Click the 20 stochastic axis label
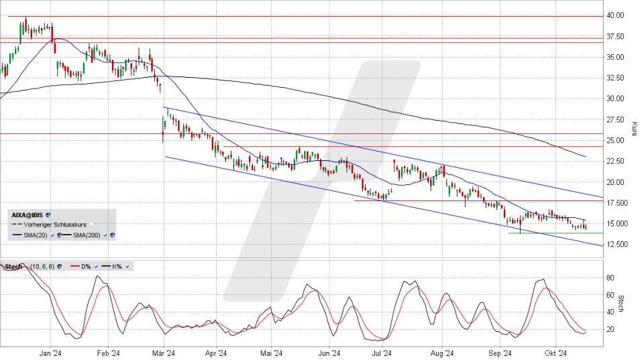 point(610,329)
